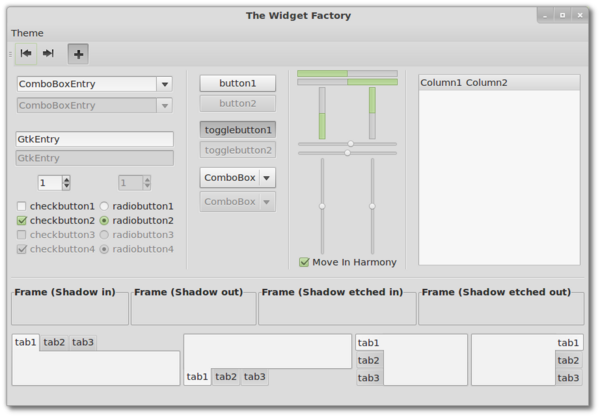Screen dimensions: 600x417
Task: Click the spin button stepper arrows
Action: 67,183
